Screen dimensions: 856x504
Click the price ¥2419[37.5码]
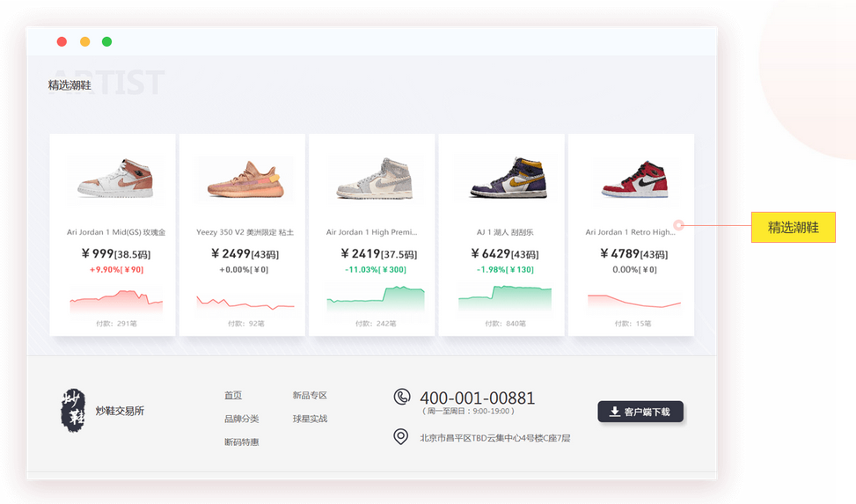point(378,254)
